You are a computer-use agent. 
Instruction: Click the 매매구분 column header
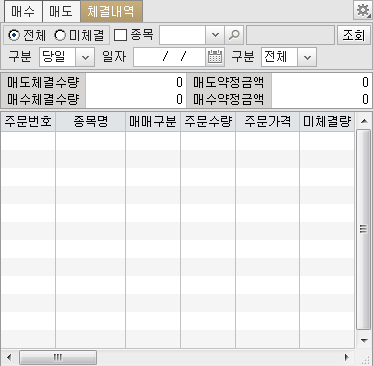click(x=153, y=122)
